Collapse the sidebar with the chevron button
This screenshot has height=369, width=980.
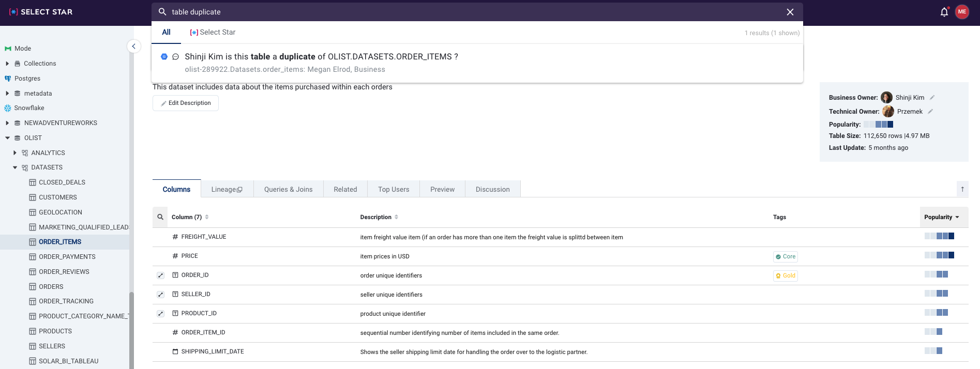tap(133, 47)
